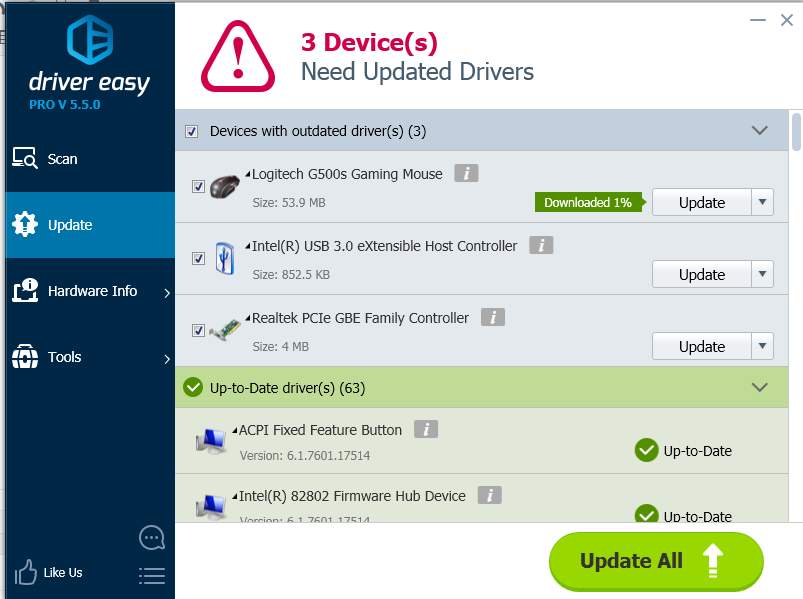Click the green Update All button
Screen dimensions: 803x599
pyautogui.click(x=656, y=561)
